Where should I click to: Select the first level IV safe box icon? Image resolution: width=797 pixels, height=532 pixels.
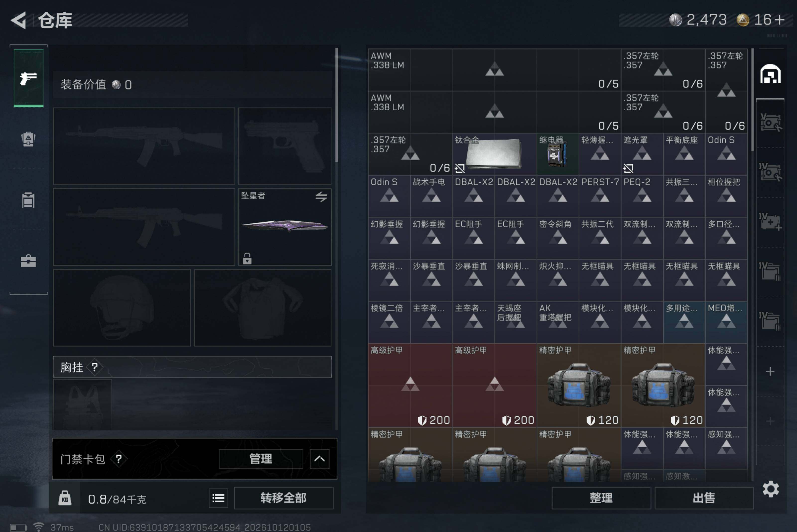click(x=770, y=172)
